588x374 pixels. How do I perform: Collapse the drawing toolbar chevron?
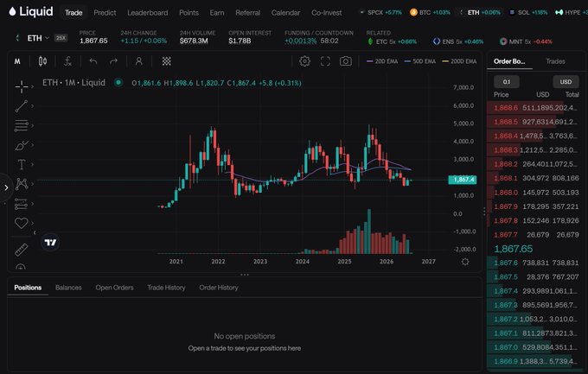click(35, 232)
